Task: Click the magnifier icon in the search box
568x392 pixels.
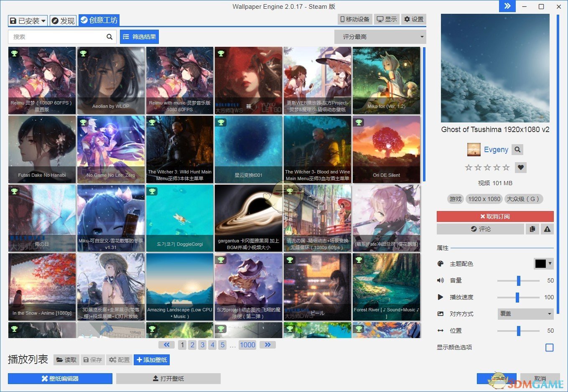Action: [110, 37]
